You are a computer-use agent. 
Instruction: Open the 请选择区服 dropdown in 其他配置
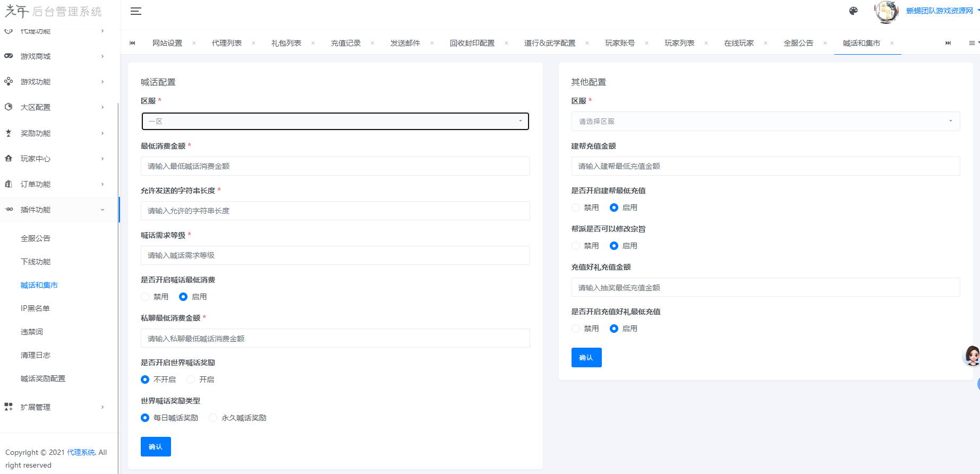coord(765,121)
